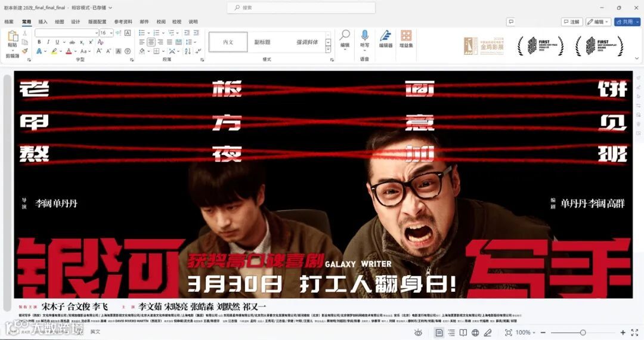Switch to the 绘图 Draw tab
This screenshot has width=644, height=340.
click(59, 21)
